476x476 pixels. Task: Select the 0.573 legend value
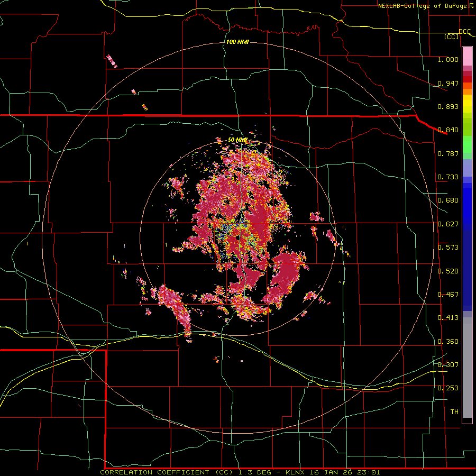pyautogui.click(x=448, y=248)
